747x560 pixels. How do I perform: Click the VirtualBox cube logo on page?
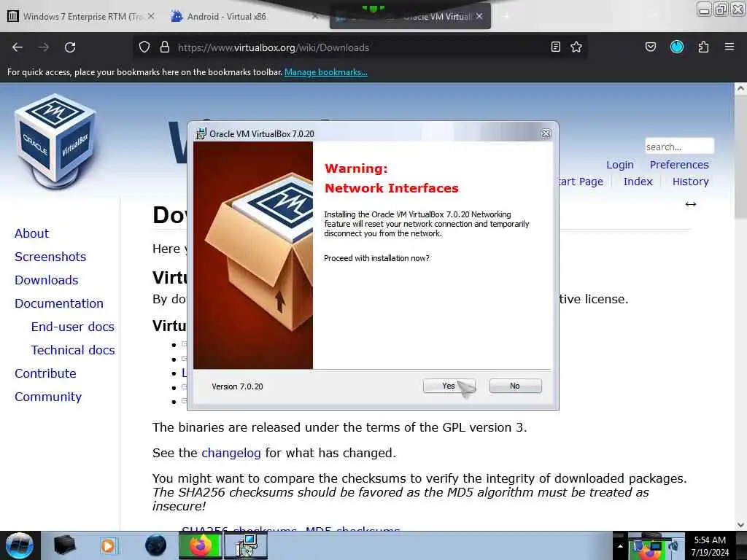(x=55, y=141)
